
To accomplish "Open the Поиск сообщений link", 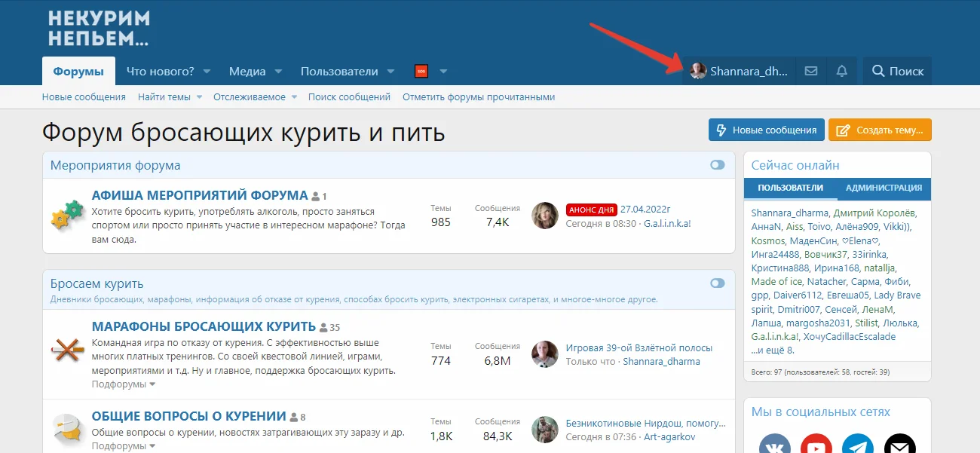I will pos(349,96).
